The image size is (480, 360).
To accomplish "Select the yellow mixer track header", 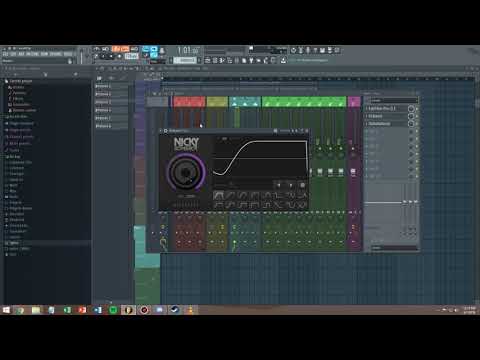I will click(217, 101).
